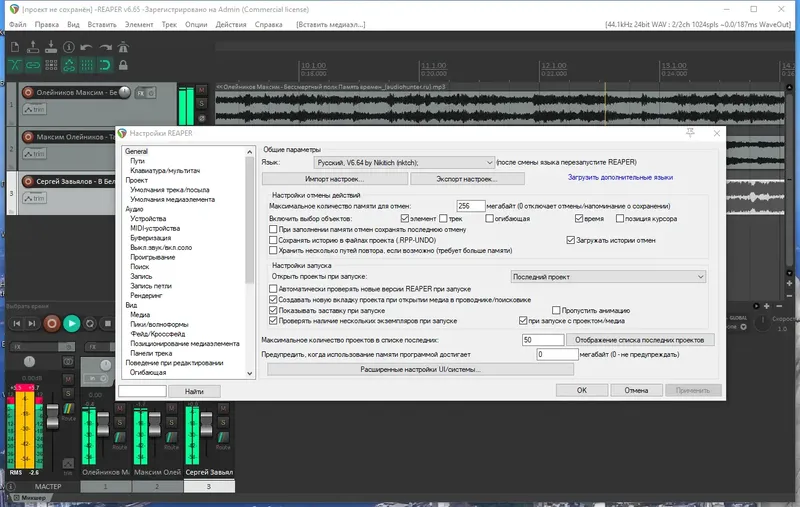Mute track 1 with M button in track panel
The image size is (800, 507).
(x=202, y=90)
